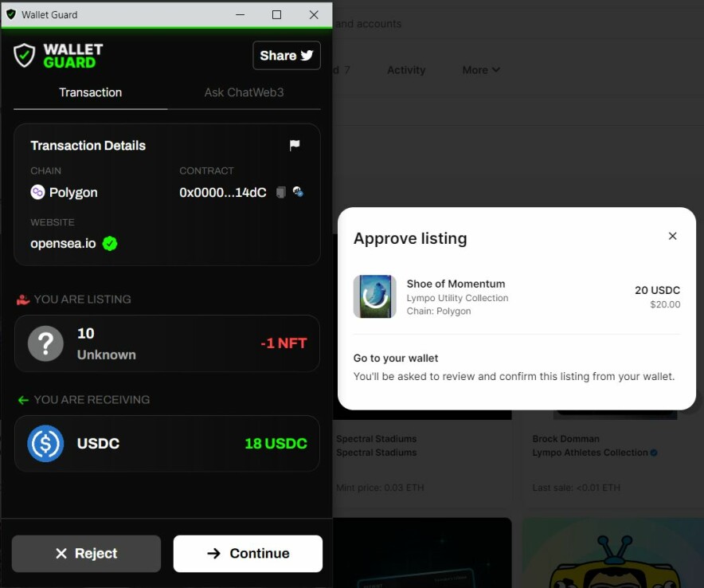Open the Ask ChatWeb3 tab
The width and height of the screenshot is (704, 588).
click(244, 92)
